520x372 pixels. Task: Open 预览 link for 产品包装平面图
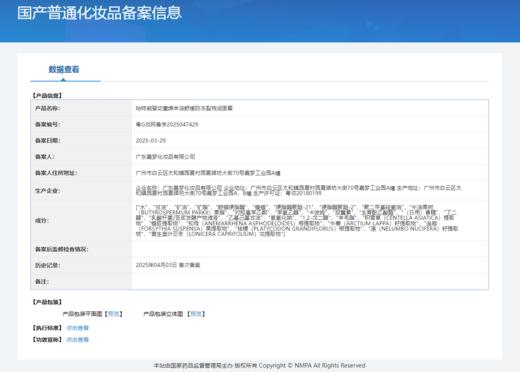point(114,314)
